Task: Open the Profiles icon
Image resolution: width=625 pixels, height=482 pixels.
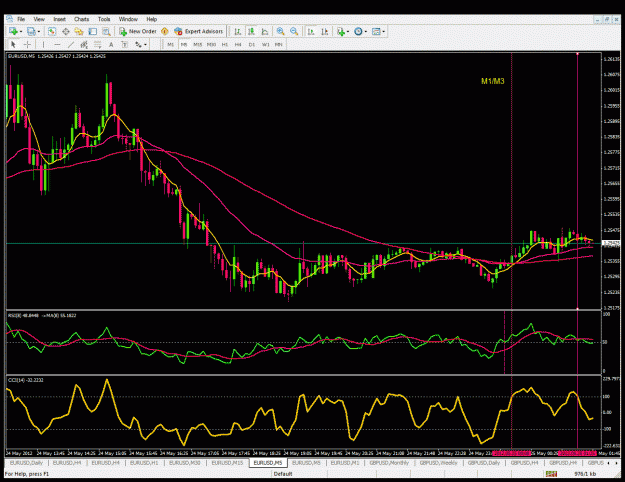Action: (x=31, y=31)
